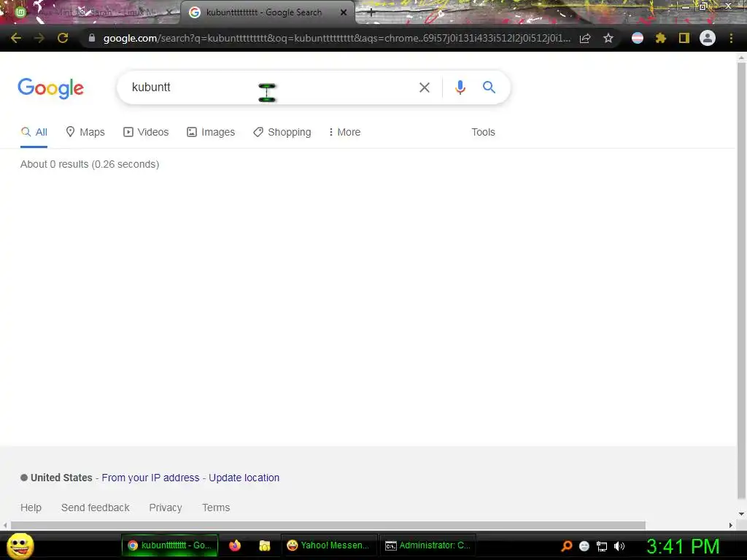This screenshot has width=747, height=560.
Task: Switch to the Videos tab
Action: pyautogui.click(x=146, y=133)
